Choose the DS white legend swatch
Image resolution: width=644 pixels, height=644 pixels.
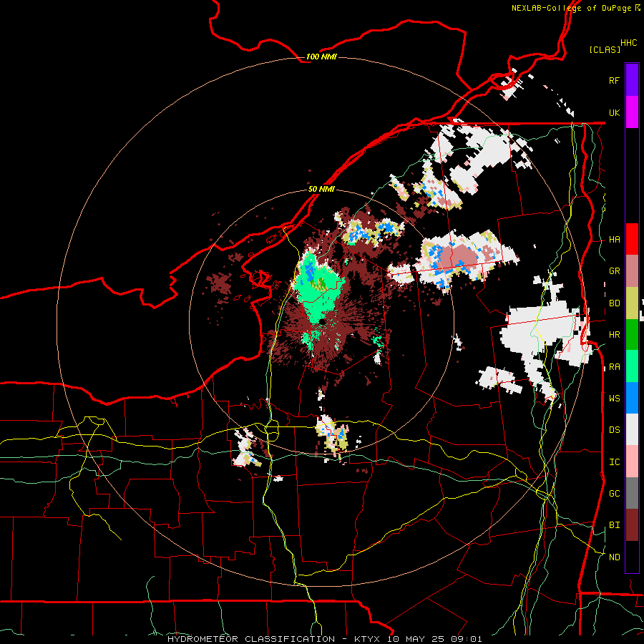pyautogui.click(x=632, y=430)
